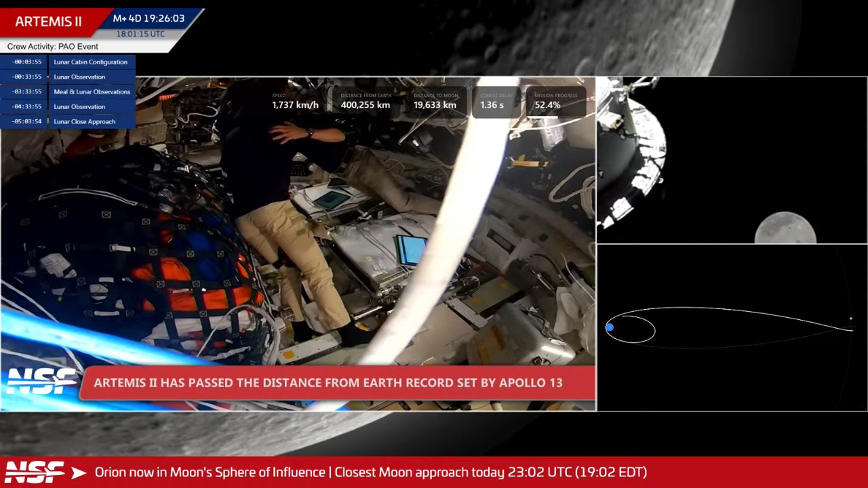Click the Moon in the external camera view
The height and width of the screenshot is (488, 868).
tap(785, 228)
